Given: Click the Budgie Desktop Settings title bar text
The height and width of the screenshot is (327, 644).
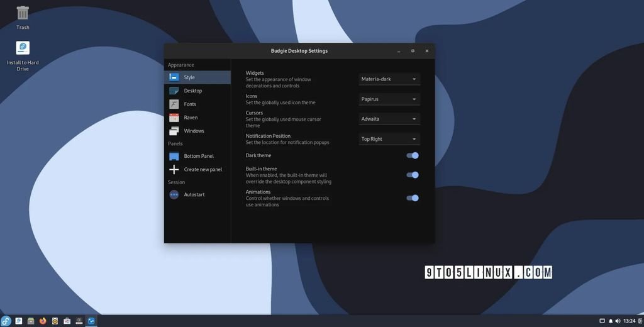Looking at the screenshot, I should 299,51.
